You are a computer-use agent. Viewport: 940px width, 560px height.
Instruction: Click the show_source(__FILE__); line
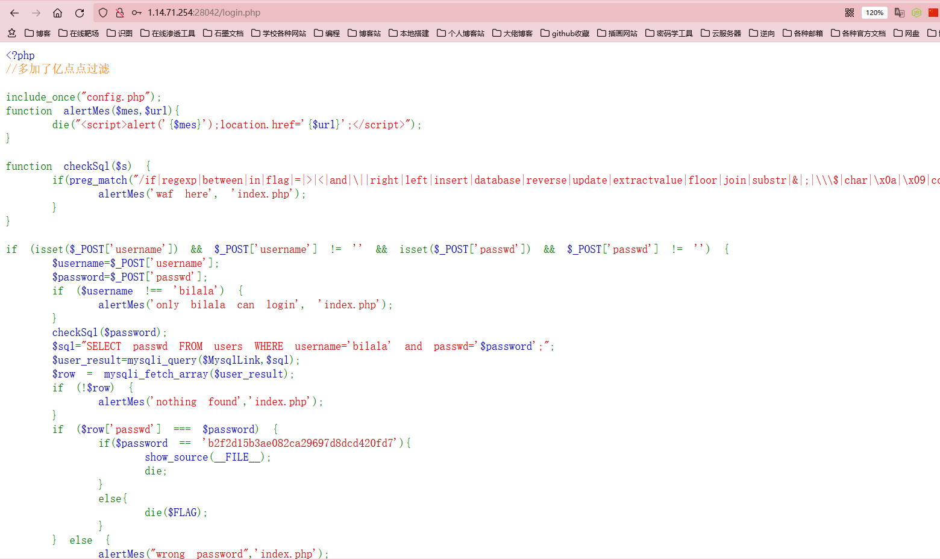208,457
